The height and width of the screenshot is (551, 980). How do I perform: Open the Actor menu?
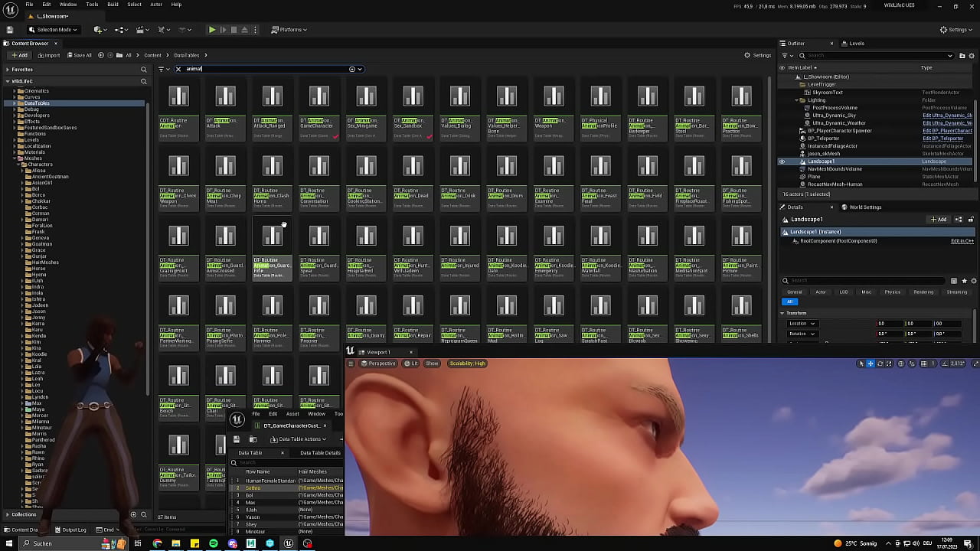click(x=156, y=5)
